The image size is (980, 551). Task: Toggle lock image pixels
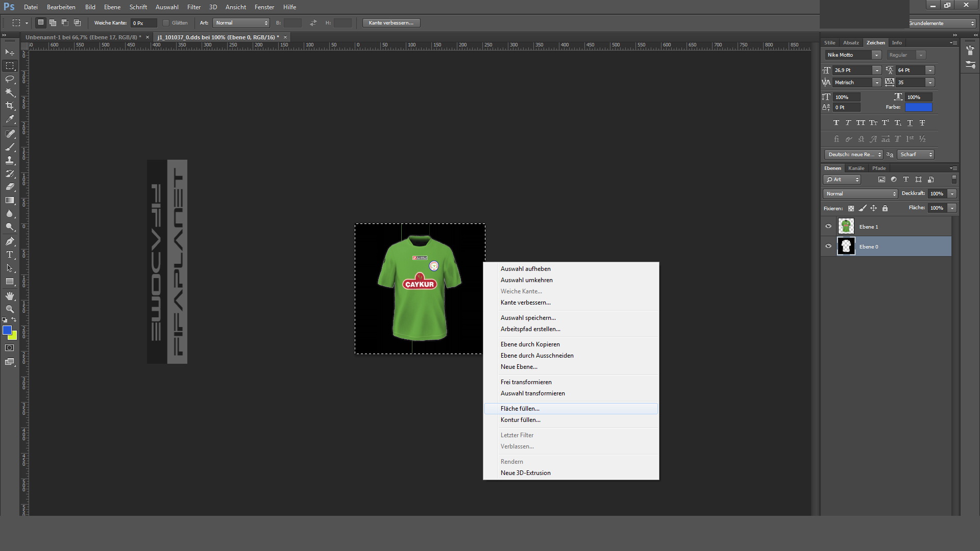(863, 208)
